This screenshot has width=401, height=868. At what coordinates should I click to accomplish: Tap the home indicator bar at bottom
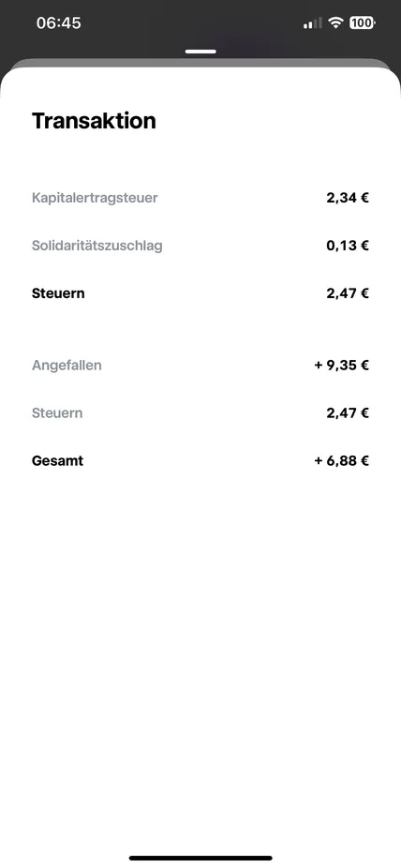click(200, 858)
